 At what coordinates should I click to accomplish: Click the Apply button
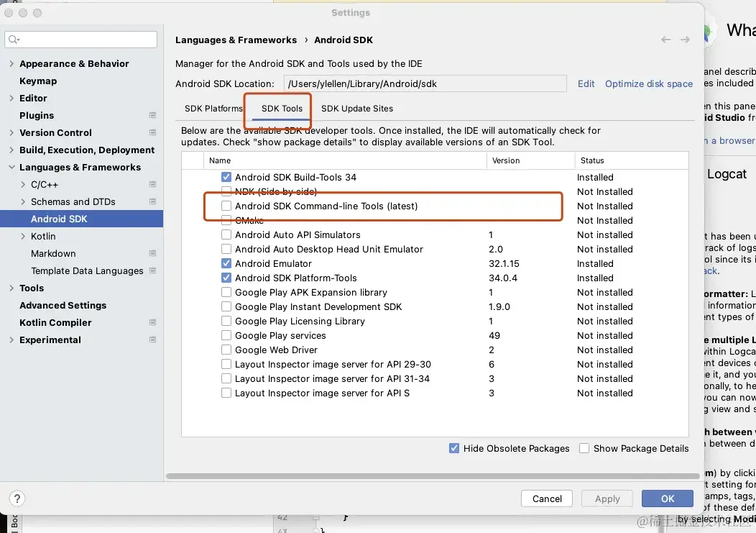(607, 498)
